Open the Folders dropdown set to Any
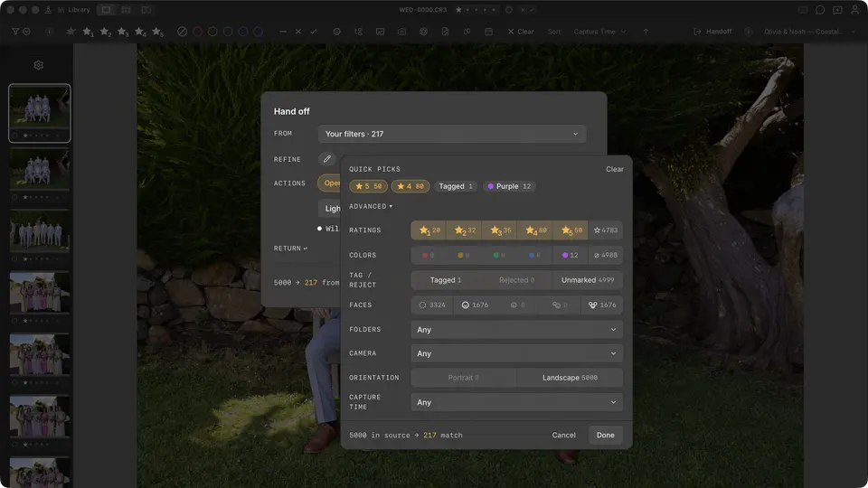 516,330
